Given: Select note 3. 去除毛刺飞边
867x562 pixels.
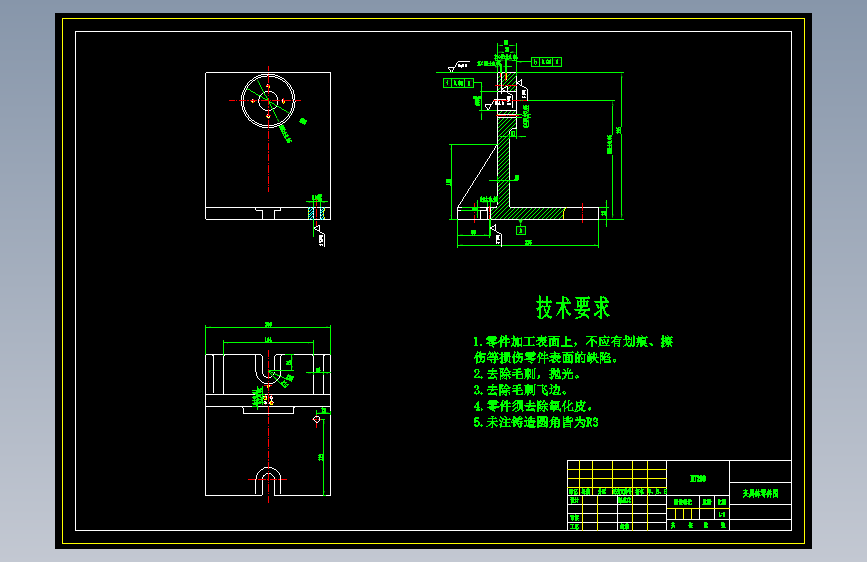Looking at the screenshot, I should [520, 390].
